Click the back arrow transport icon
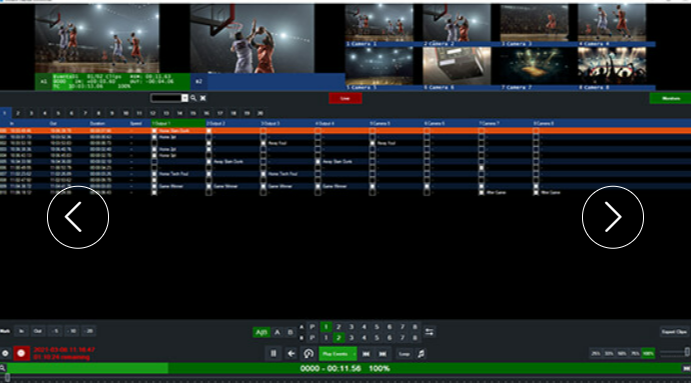Screen dimensions: 691x383 click(x=291, y=353)
